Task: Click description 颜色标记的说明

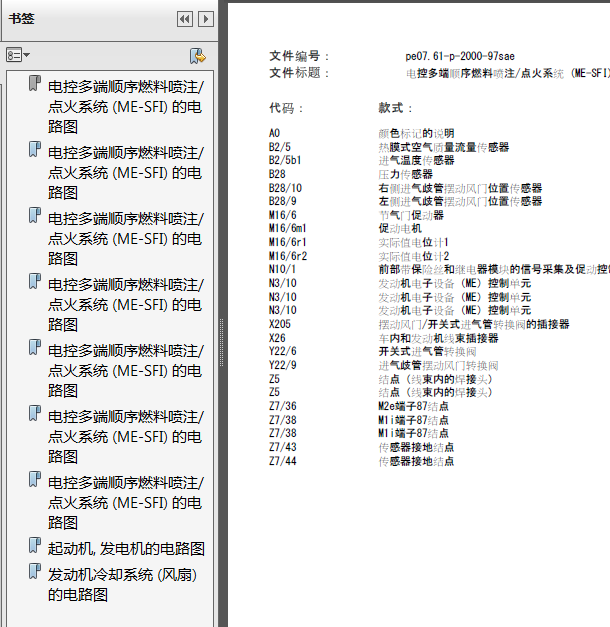Action: pyautogui.click(x=416, y=133)
